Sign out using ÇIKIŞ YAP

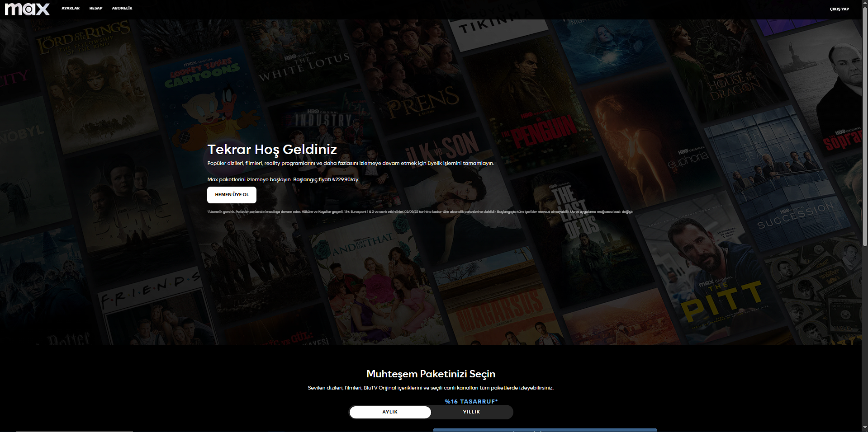(x=840, y=9)
